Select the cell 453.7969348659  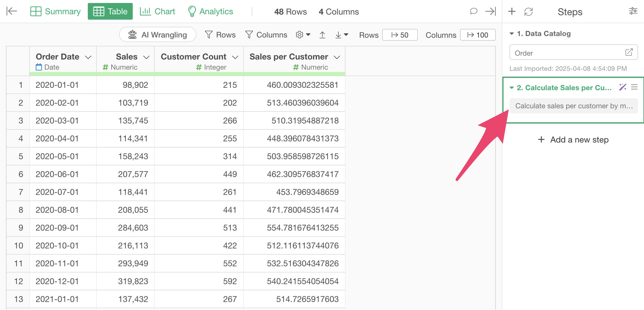click(x=294, y=192)
